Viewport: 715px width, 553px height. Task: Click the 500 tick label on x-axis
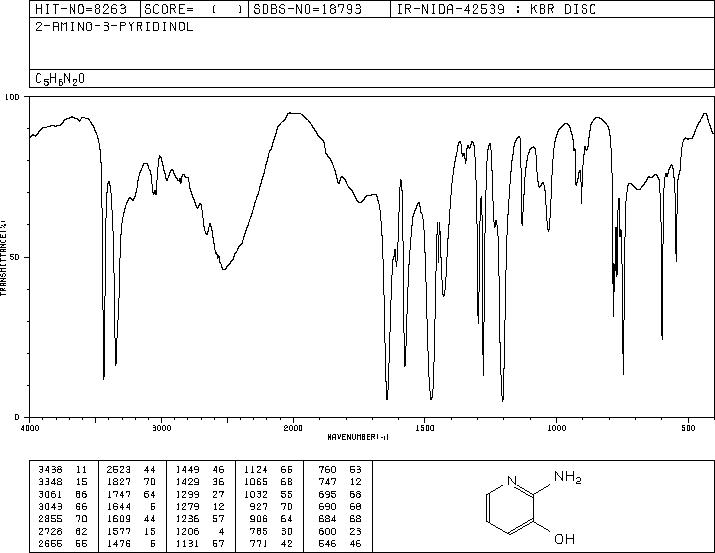pyautogui.click(x=688, y=428)
